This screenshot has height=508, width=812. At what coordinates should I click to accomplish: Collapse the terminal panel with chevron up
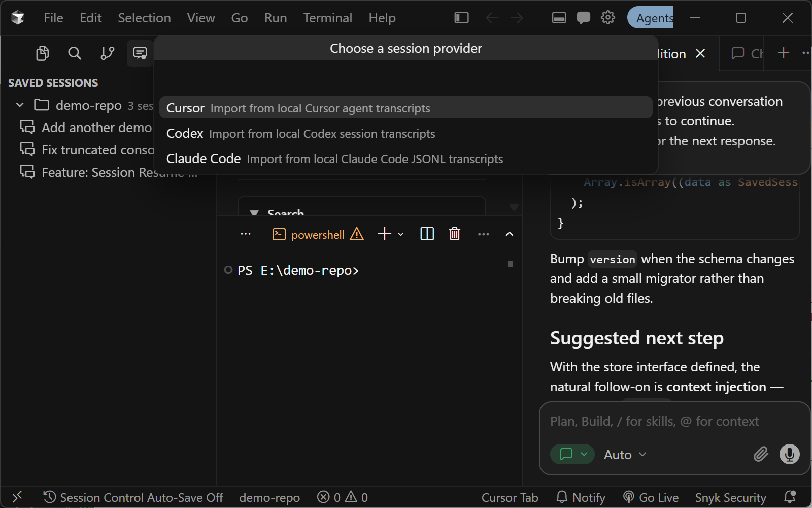(x=510, y=234)
